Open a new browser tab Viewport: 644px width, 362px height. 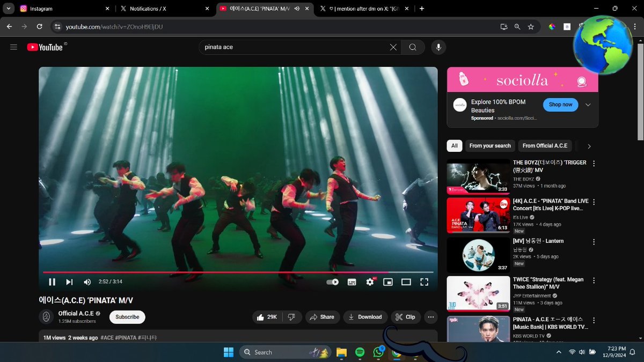[422, 9]
